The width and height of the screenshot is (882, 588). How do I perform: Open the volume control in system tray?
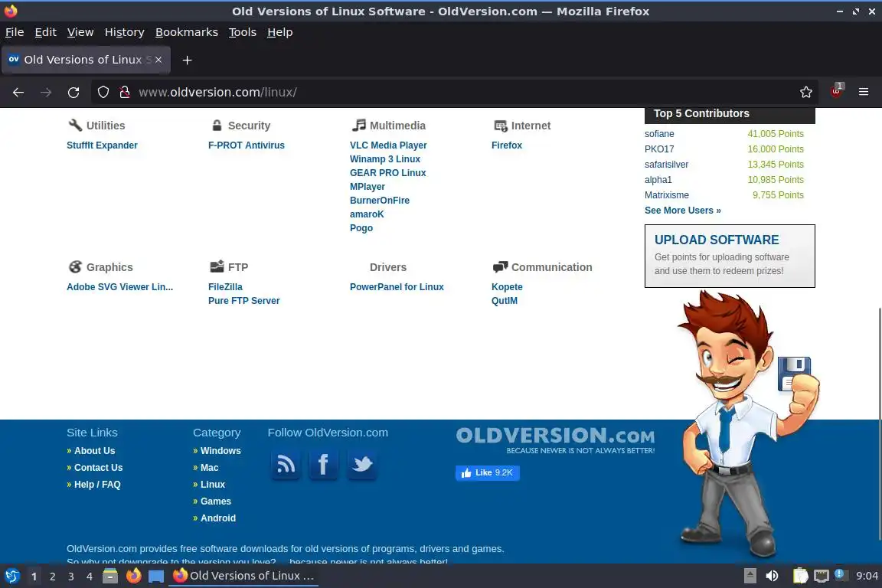(773, 576)
